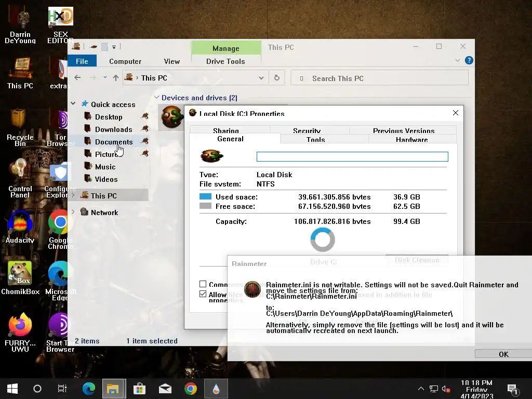Open the FURRY UWU Firefox desktop icon

[x=20, y=332]
